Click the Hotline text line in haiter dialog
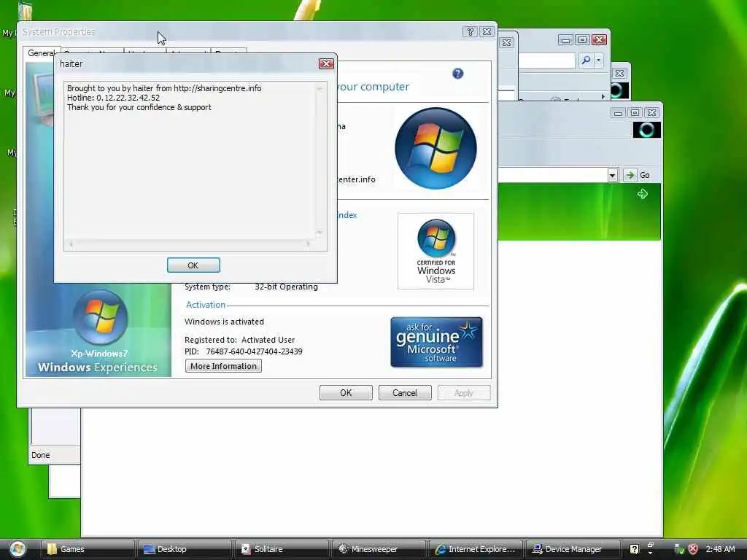The width and height of the screenshot is (747, 560). 113,98
